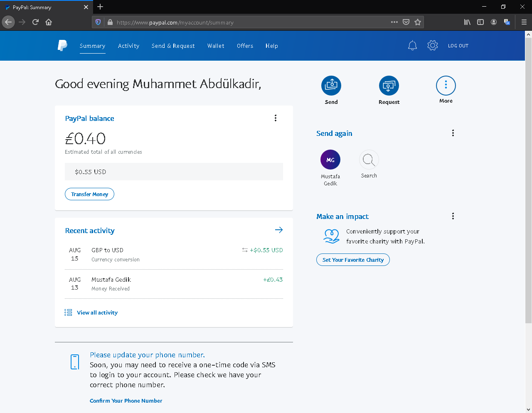Click the translate extension icon
Screen dimensions: 532x413
click(507, 22)
